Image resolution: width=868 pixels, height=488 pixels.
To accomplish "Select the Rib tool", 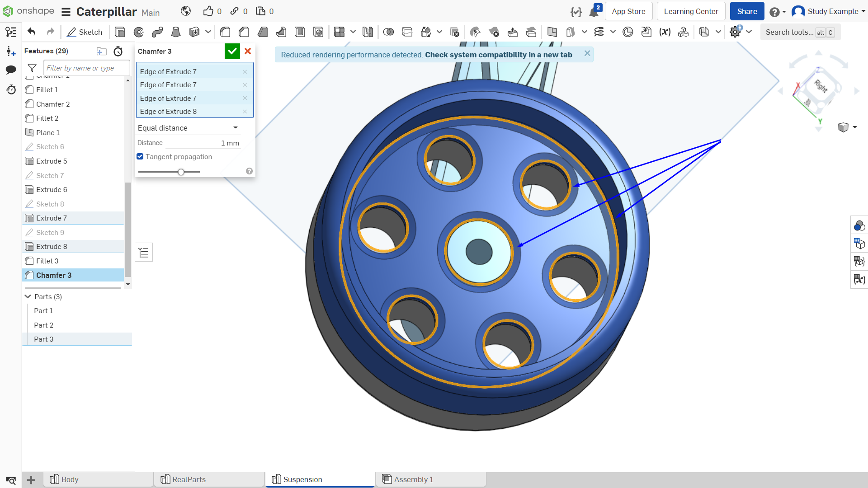I will point(281,32).
